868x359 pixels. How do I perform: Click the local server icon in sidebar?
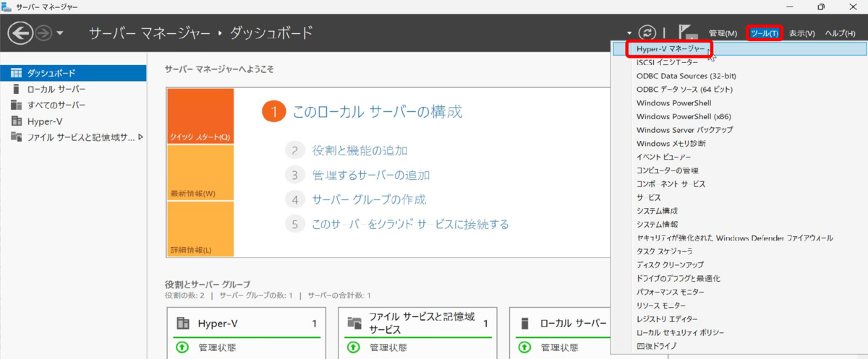(16, 89)
